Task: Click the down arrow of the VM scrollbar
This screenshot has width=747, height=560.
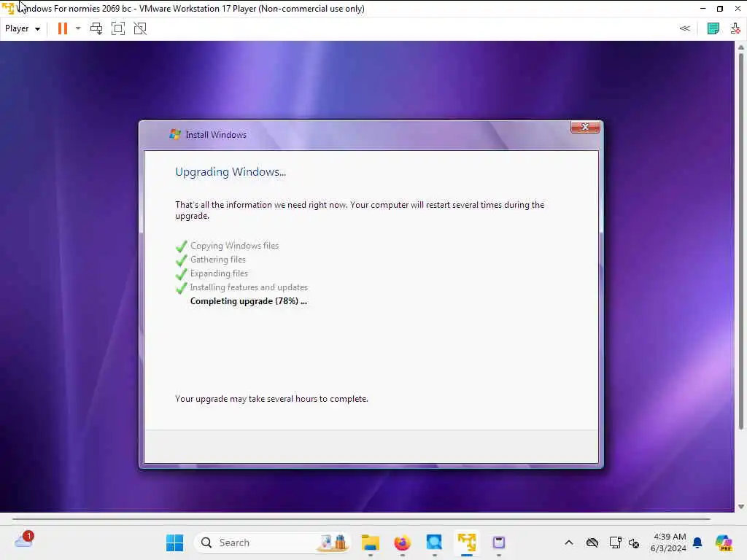Action: pyautogui.click(x=741, y=506)
